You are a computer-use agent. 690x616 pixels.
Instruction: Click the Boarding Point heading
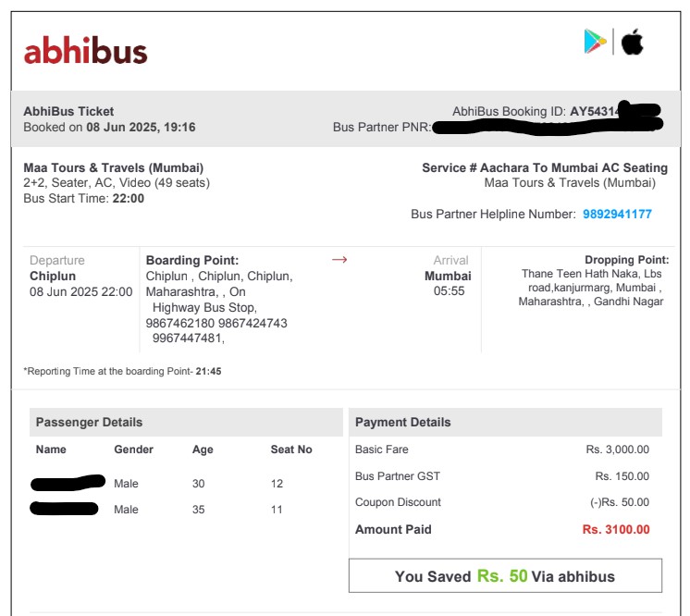[192, 261]
